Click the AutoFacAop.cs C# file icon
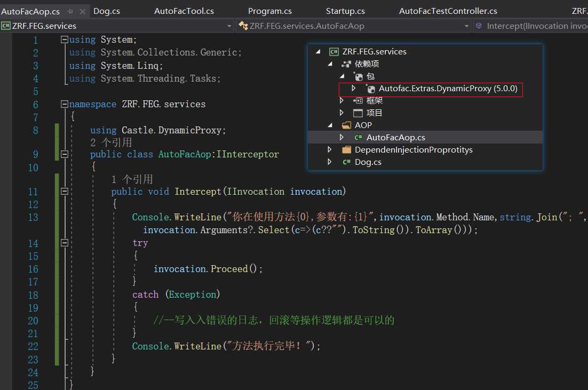 tap(358, 138)
